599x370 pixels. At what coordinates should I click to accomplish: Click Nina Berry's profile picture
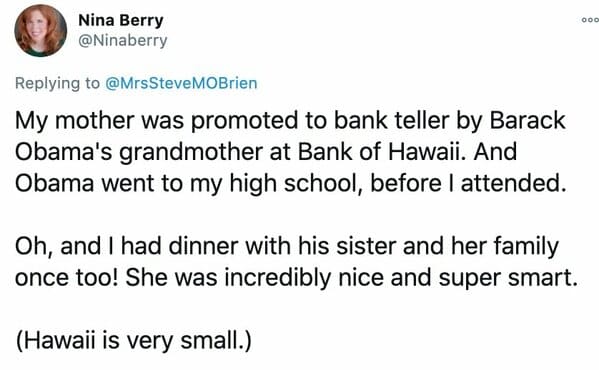tap(40, 31)
